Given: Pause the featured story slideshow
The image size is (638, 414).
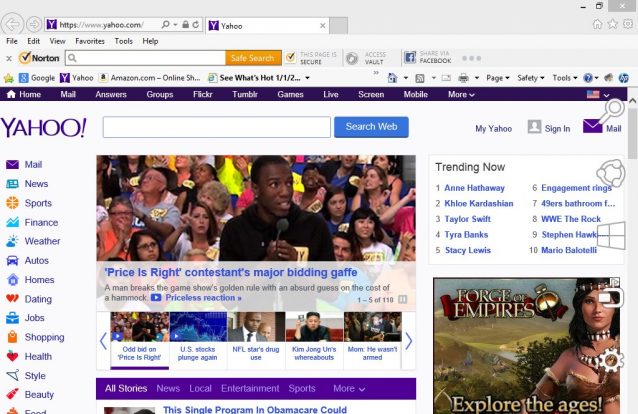Looking at the screenshot, I should pos(403,299).
